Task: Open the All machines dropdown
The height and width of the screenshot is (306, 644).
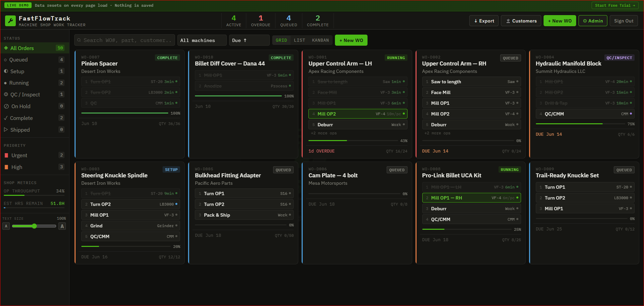Action: pyautogui.click(x=202, y=40)
